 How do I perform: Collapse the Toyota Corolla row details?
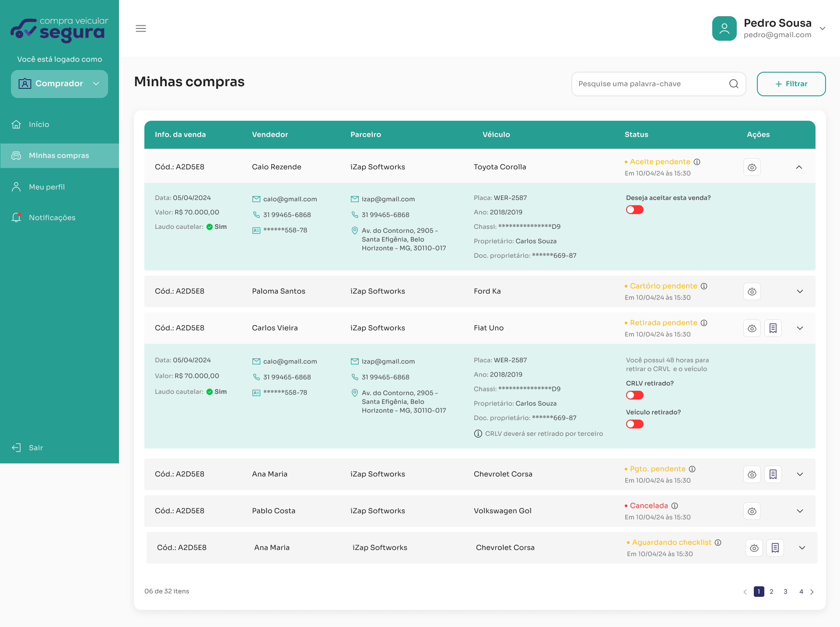click(x=799, y=167)
